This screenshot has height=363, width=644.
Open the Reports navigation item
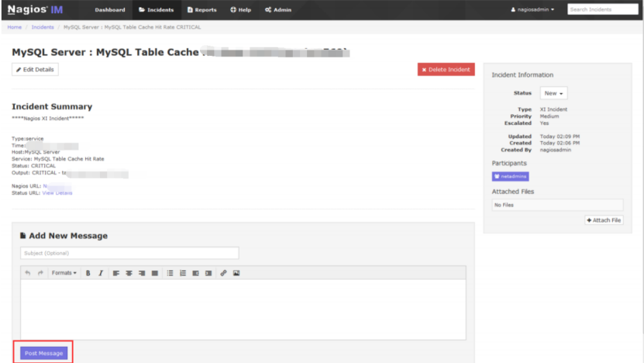click(201, 10)
